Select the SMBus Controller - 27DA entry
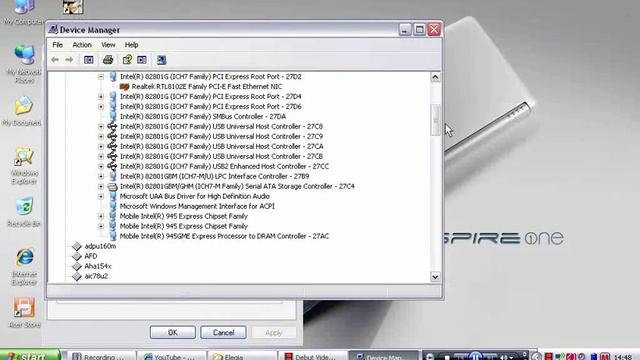Screen dimensions: 640x360 tap(203, 116)
